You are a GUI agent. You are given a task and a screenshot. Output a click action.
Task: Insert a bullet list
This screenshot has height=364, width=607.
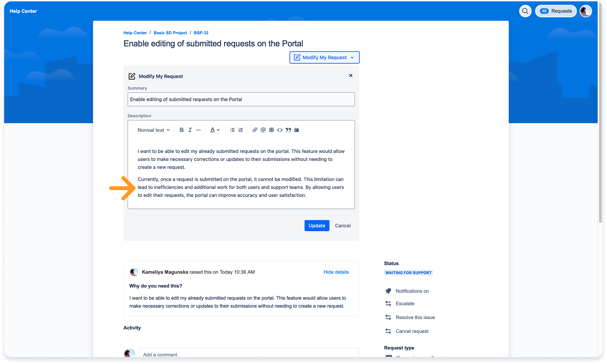click(x=232, y=130)
